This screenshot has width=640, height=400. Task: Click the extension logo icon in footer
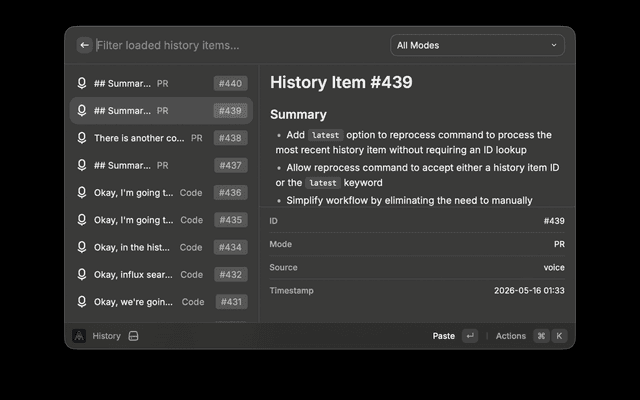click(x=79, y=336)
